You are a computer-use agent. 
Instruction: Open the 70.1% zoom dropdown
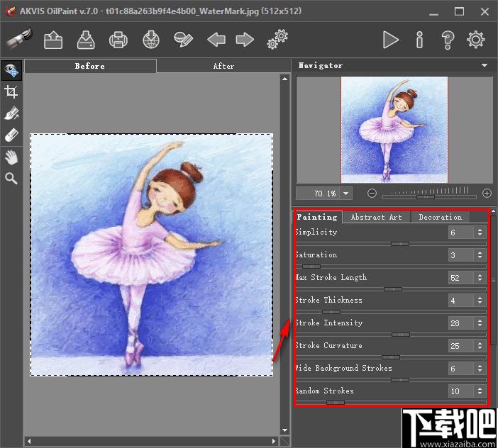click(x=346, y=194)
